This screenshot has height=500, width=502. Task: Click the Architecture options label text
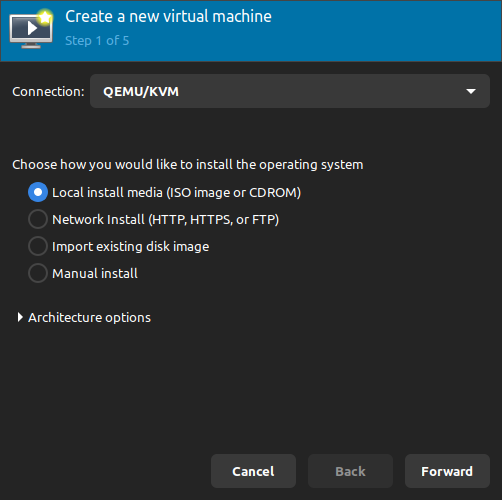(x=89, y=317)
